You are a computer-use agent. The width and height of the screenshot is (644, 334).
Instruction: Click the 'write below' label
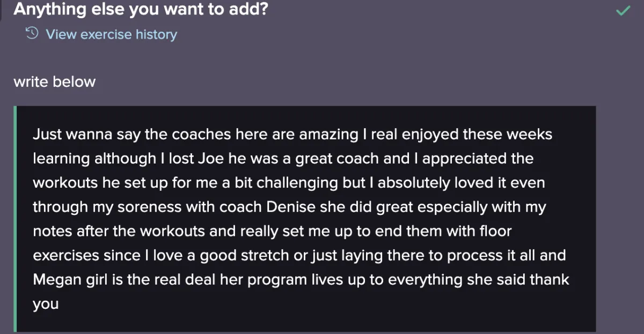pyautogui.click(x=54, y=82)
